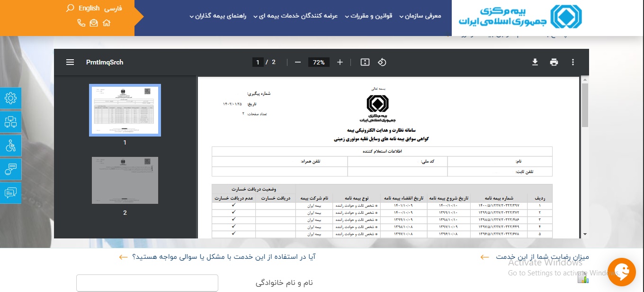Open the PDF viewer more options menu
This screenshot has height=292, width=644.
(x=573, y=62)
